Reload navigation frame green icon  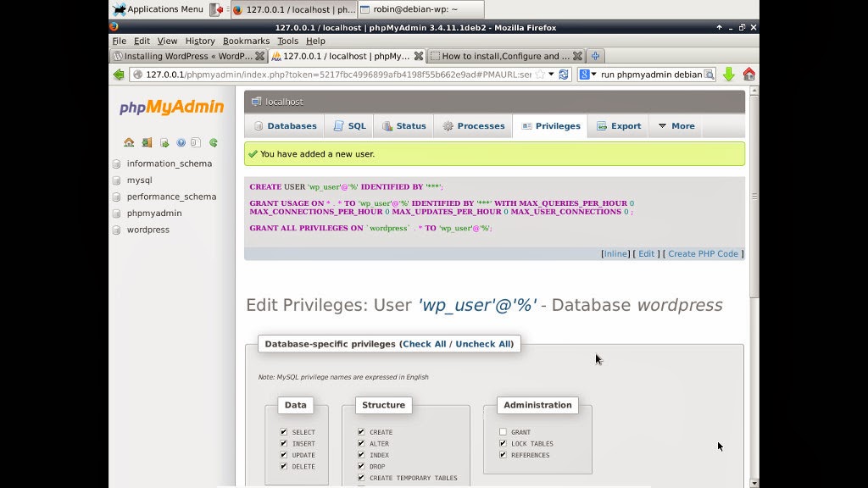[214, 142]
